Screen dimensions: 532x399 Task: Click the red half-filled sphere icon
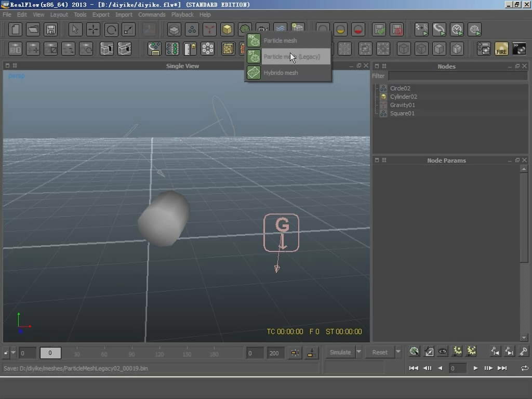point(358,30)
